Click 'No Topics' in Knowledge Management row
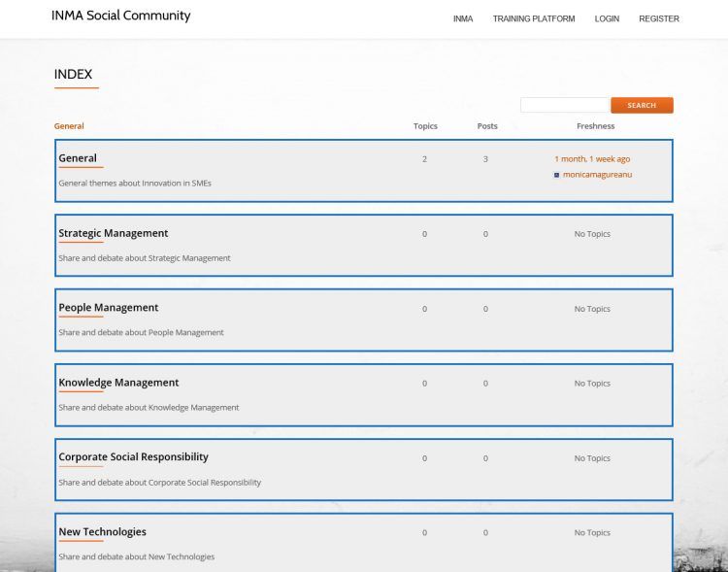Viewport: 728px width, 572px height. pos(592,384)
